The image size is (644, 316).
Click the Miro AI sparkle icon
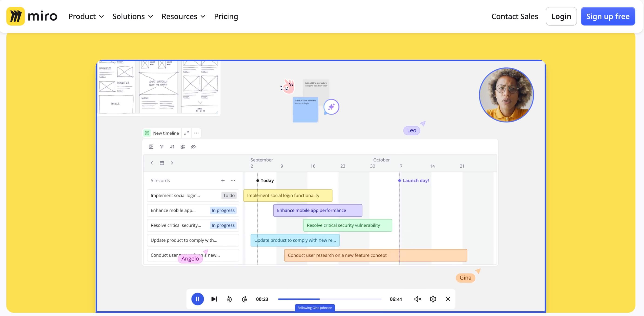pos(331,107)
